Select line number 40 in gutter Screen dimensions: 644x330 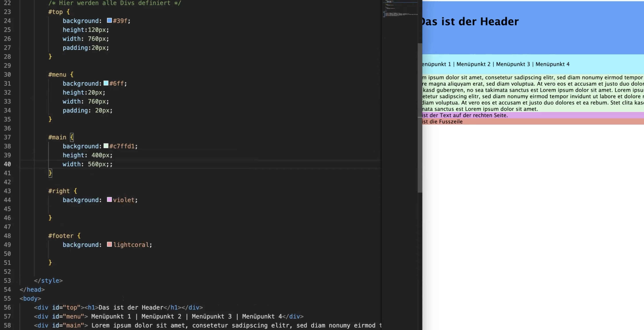[8, 164]
